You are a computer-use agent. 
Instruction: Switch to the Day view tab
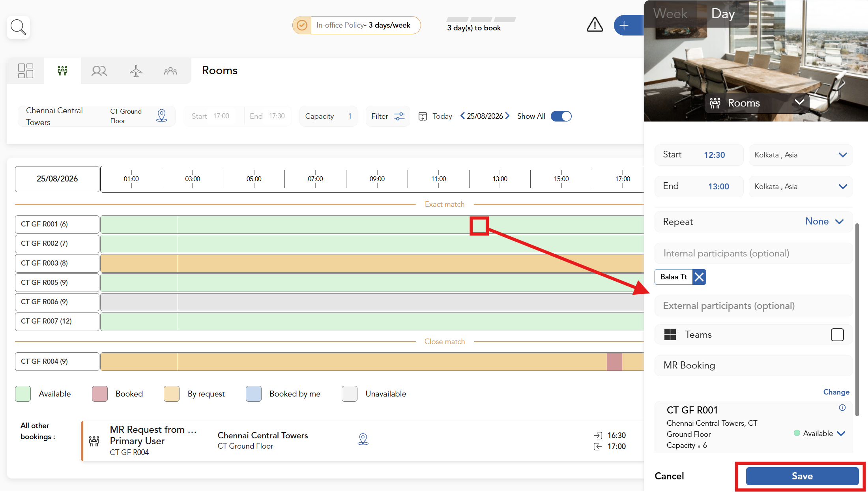click(x=723, y=14)
